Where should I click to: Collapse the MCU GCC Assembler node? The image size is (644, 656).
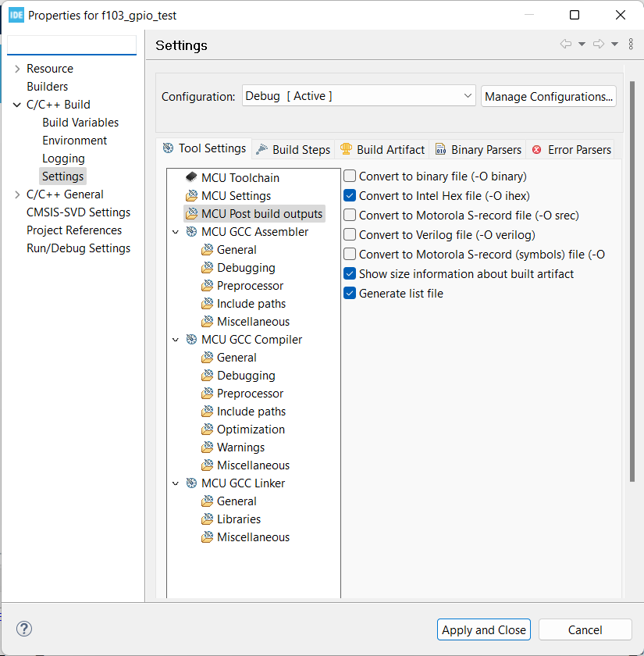[x=176, y=232]
